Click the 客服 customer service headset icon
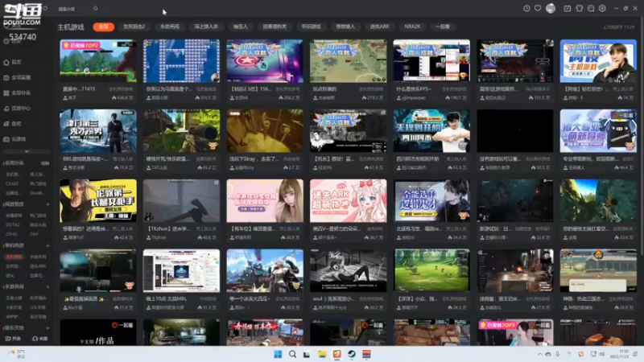This screenshot has width=644, height=362. (39, 339)
